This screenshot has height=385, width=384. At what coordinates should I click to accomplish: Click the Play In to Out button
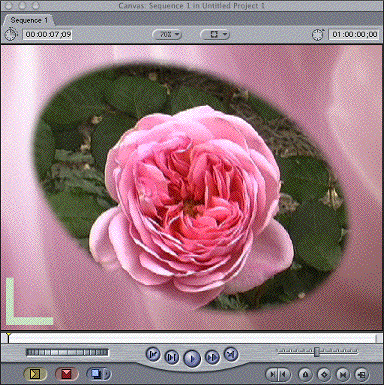pos(172,357)
